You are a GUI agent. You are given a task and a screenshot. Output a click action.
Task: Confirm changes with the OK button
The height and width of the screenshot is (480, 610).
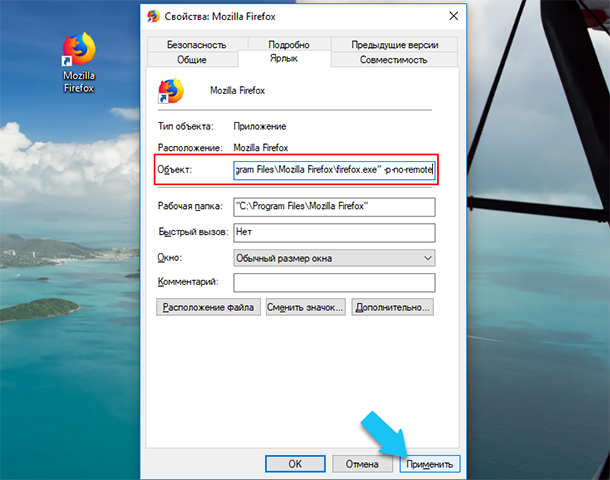click(x=295, y=464)
